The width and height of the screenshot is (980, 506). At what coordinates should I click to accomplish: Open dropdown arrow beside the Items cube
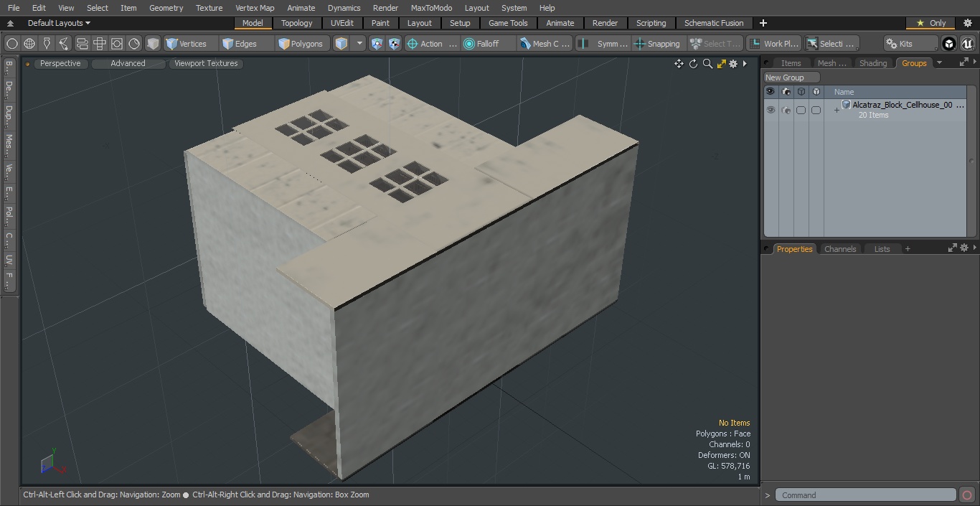(359, 44)
